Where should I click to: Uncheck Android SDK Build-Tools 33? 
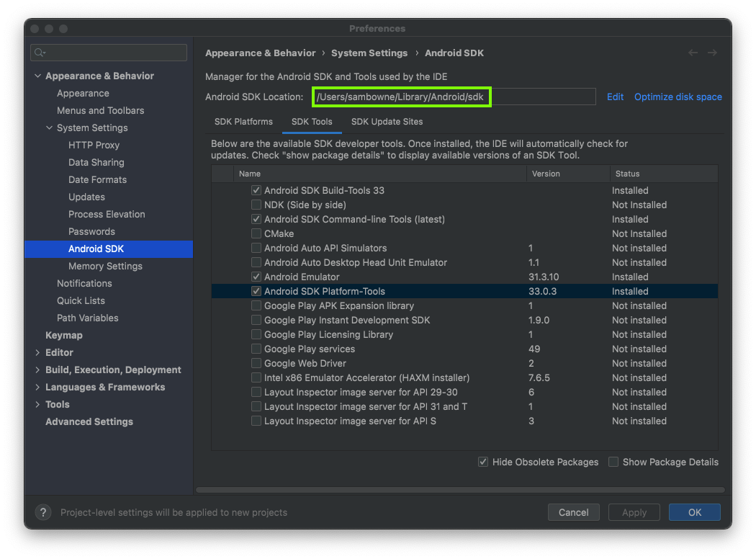coord(256,191)
